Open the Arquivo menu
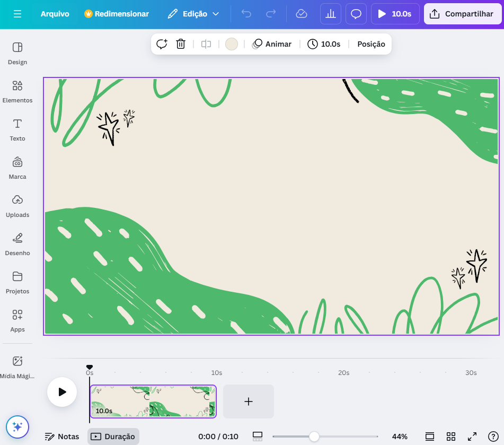The height and width of the screenshot is (445, 504). (x=55, y=14)
